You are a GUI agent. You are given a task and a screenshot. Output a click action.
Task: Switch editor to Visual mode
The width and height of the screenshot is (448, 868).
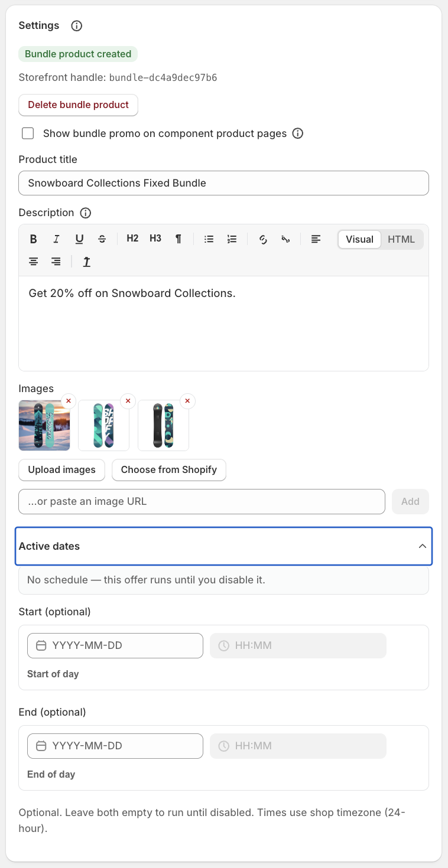coord(359,239)
